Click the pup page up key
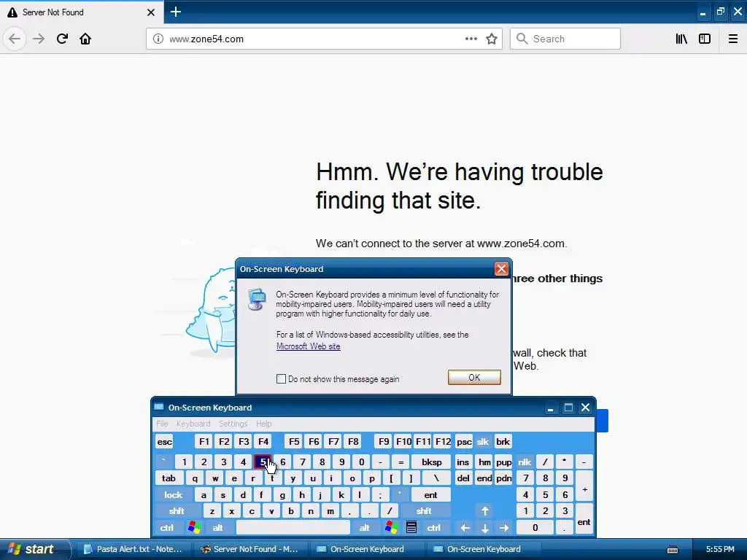 click(x=503, y=462)
